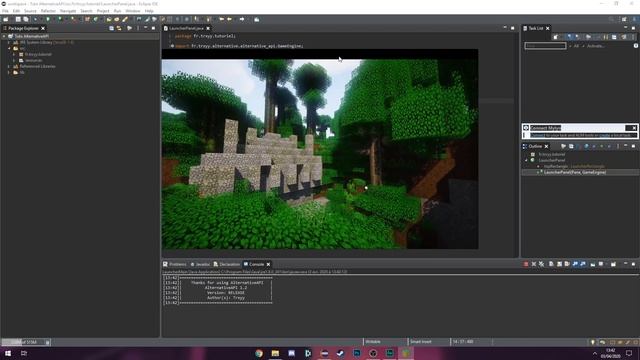640x360 pixels.
Task: Open the Edit menu
Action: [16, 11]
